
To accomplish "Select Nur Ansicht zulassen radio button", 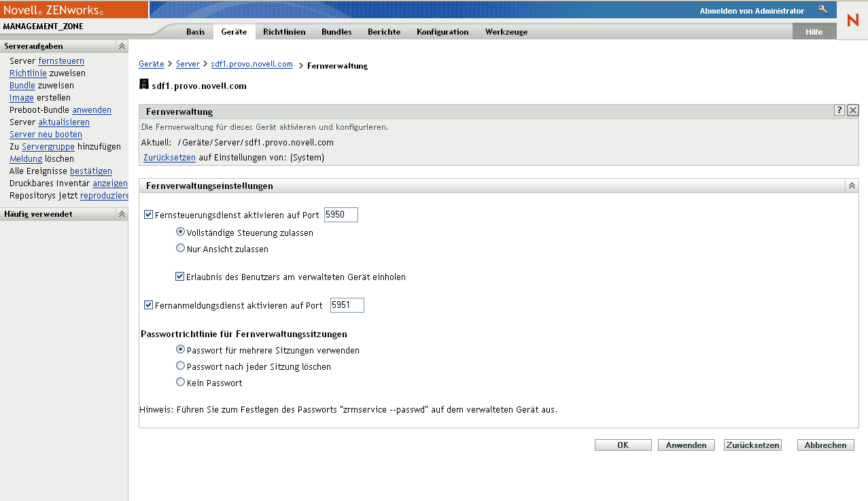I will pyautogui.click(x=181, y=248).
